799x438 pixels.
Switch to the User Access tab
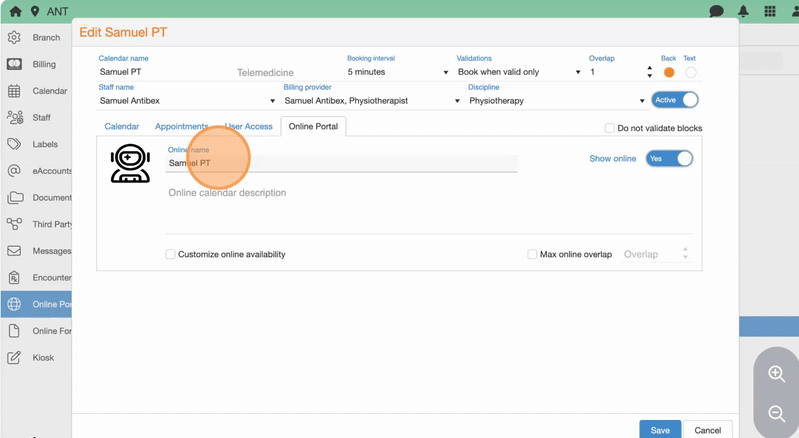[248, 127]
